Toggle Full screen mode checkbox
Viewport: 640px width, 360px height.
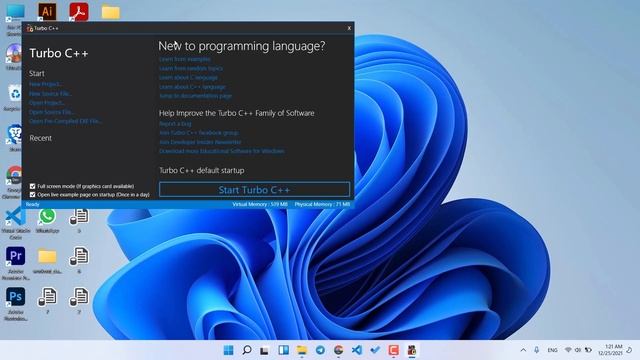click(x=32, y=186)
